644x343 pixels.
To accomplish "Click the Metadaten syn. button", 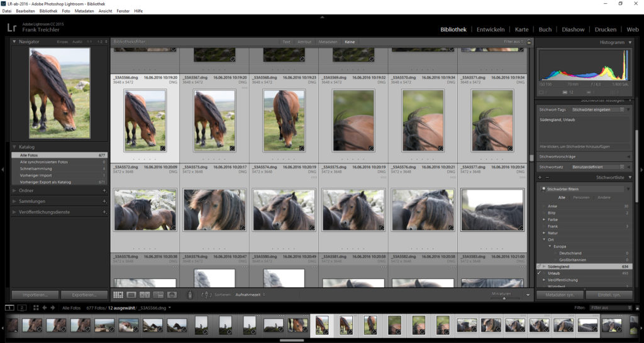I will pos(559,295).
